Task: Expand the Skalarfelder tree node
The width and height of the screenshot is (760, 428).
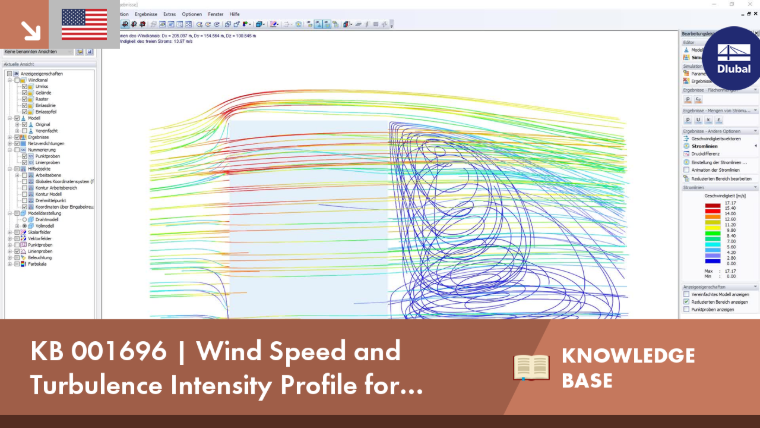Action: [10, 232]
